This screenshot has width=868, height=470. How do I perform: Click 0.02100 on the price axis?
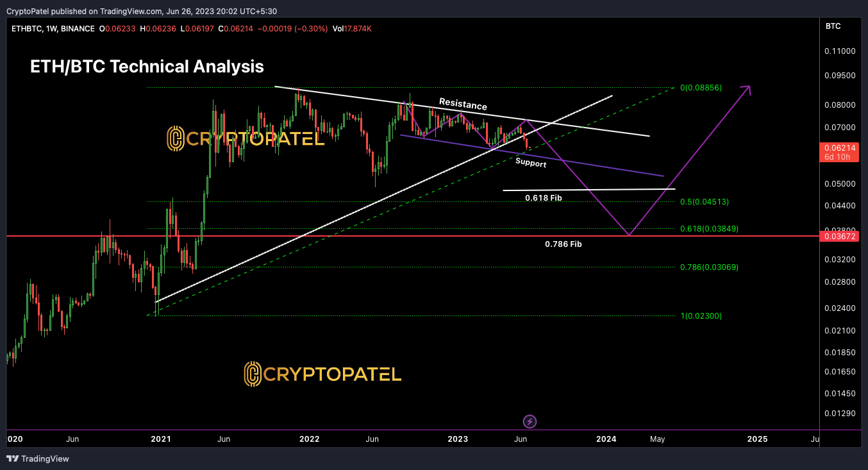pos(840,331)
